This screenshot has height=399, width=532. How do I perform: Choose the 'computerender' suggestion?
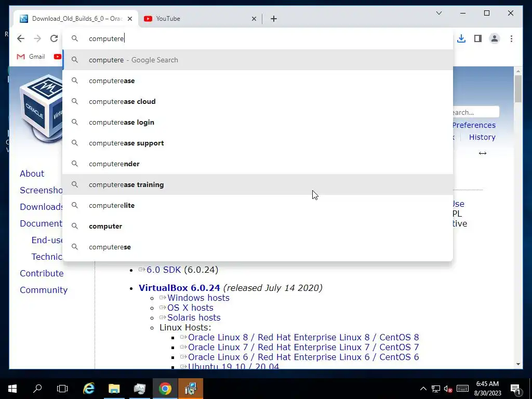coord(258,164)
